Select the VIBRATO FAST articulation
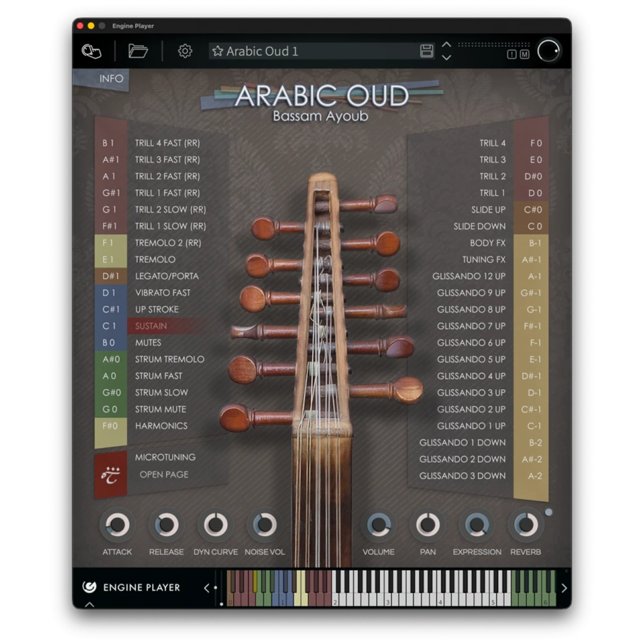The width and height of the screenshot is (644, 644). click(x=163, y=293)
